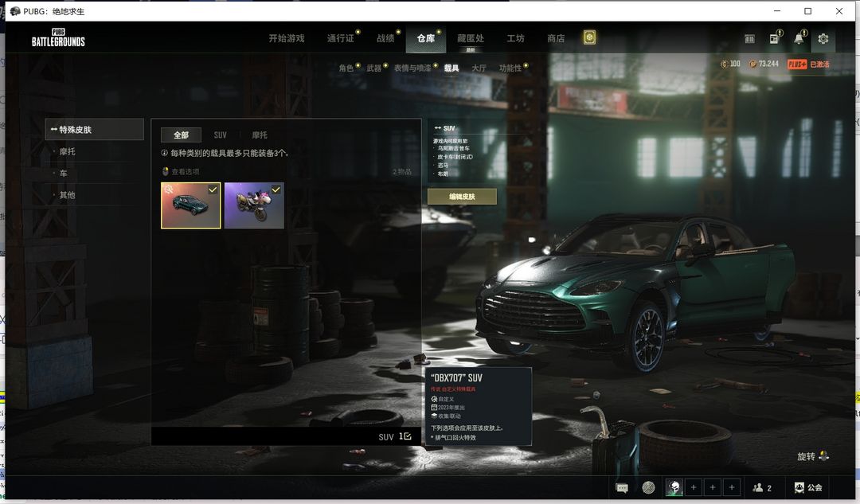
Task: Click the first plus team slot
Action: coord(694,487)
